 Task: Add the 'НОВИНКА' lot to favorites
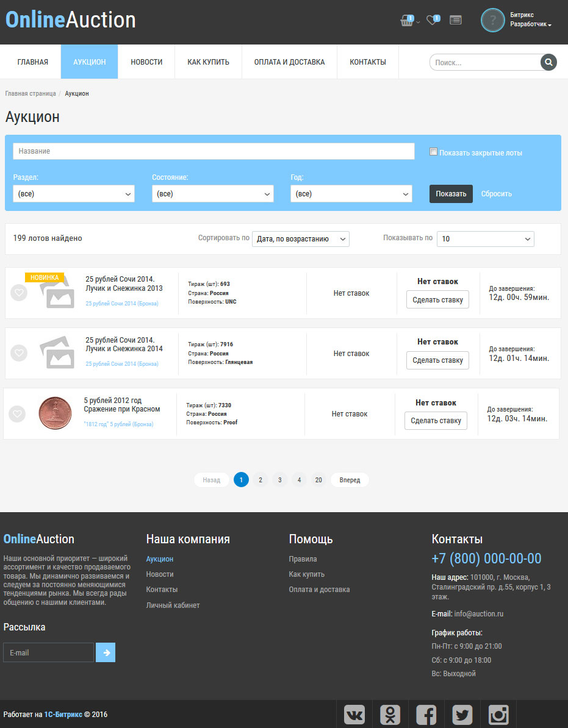point(19,293)
